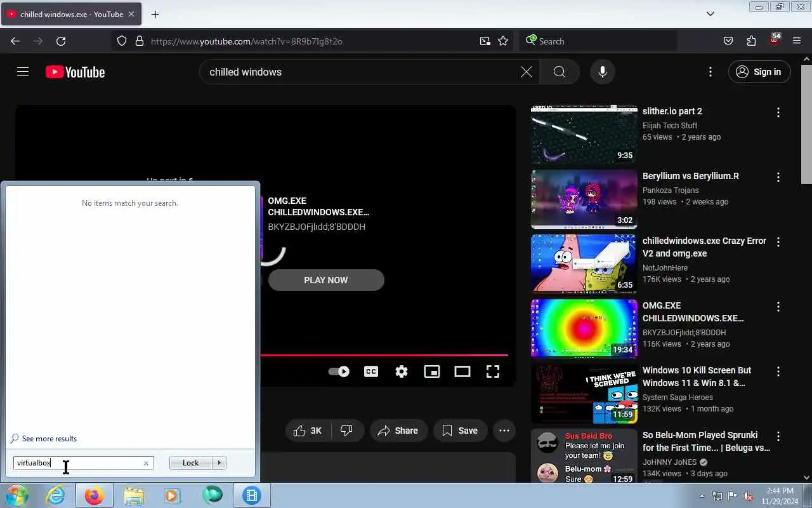Bookmark this page with the star
812x508 pixels.
[x=503, y=41]
